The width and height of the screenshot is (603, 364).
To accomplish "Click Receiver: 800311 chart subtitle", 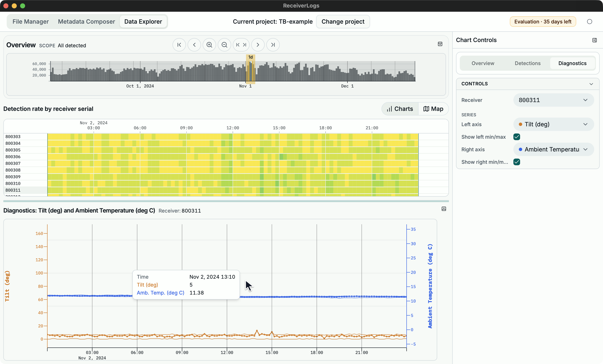I will tap(180, 211).
